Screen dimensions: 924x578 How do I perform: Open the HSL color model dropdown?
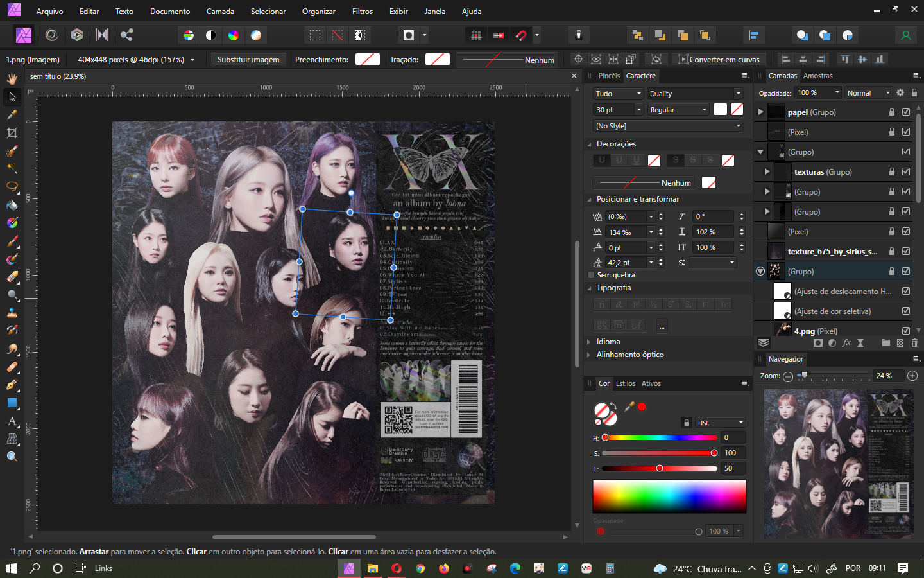[721, 423]
